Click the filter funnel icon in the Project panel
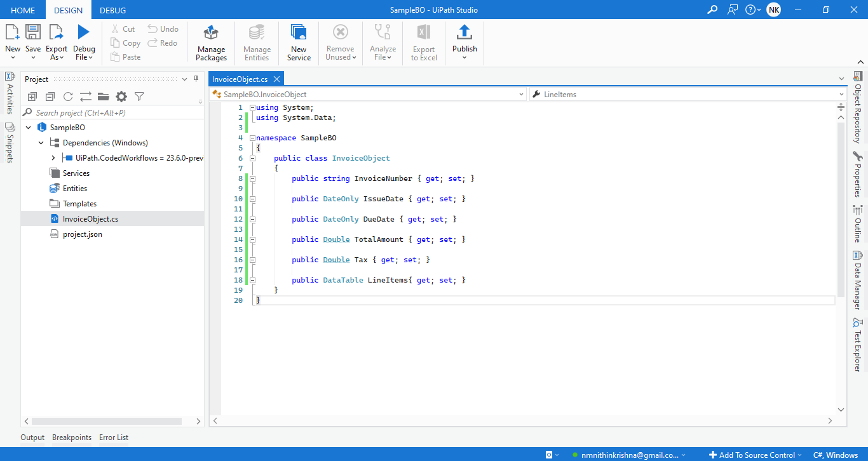Screen dimensions: 868x461 click(x=139, y=97)
